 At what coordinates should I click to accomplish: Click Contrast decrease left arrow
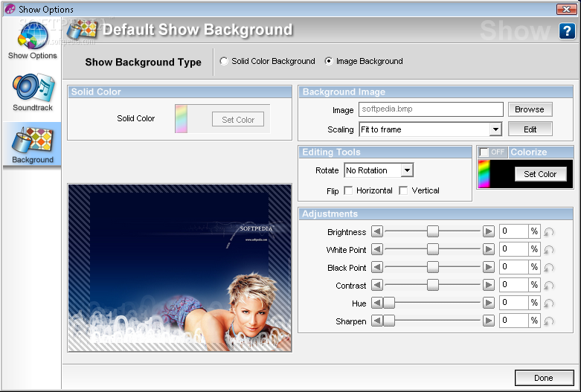pos(377,285)
